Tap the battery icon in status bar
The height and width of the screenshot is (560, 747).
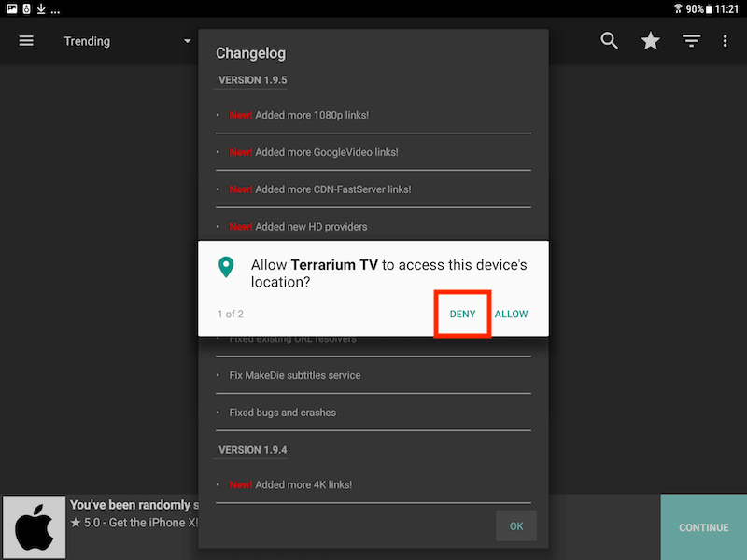pos(709,9)
